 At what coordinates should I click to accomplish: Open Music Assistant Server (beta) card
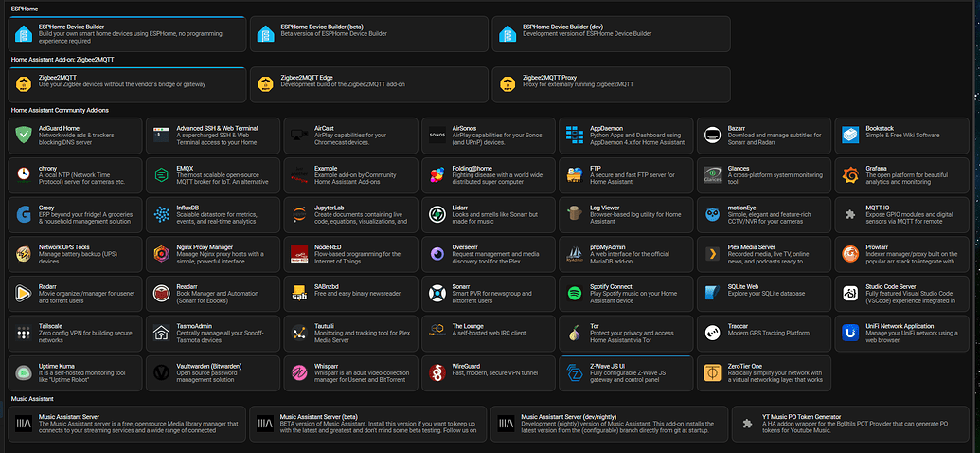tap(368, 424)
